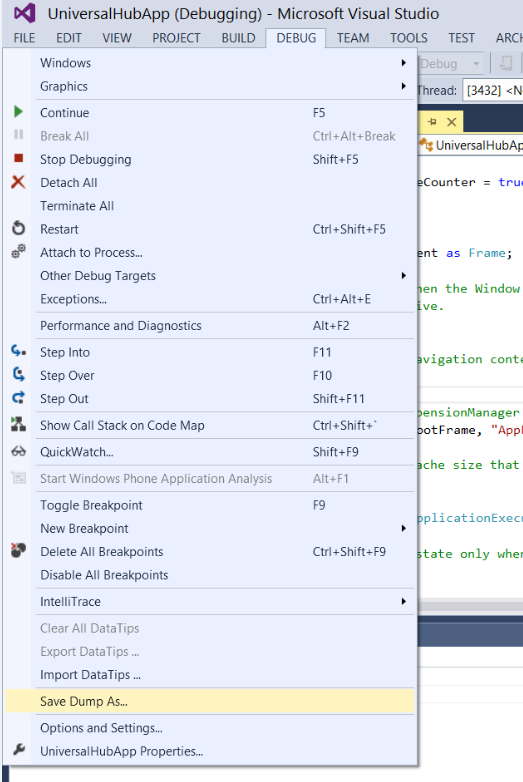Choose the Continue entry
The width and height of the screenshot is (523, 782).
[210, 113]
